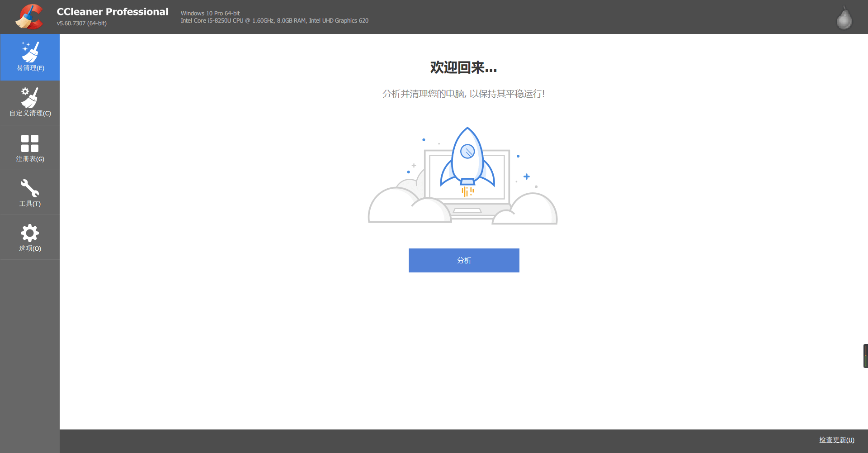Select the Custom Clean broom-and-gear icon
The image size is (868, 453).
coord(30,97)
